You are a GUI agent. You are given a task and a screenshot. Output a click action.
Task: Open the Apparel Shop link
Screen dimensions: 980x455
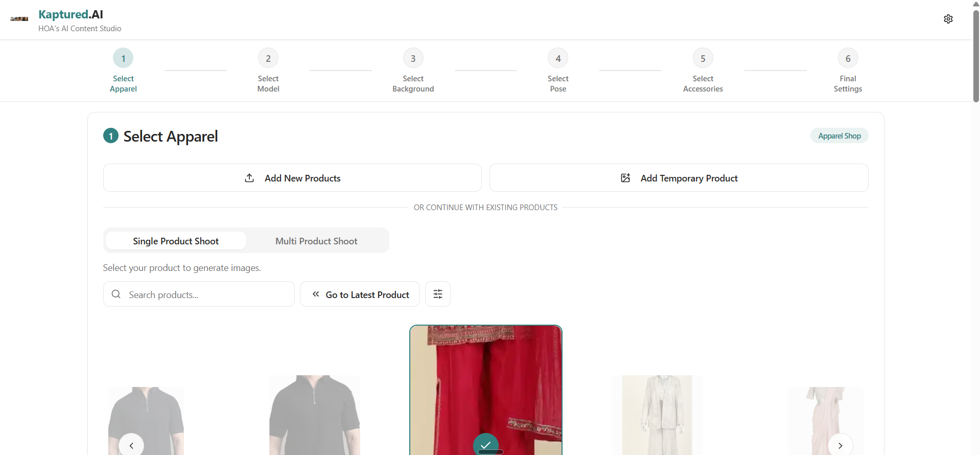click(839, 136)
